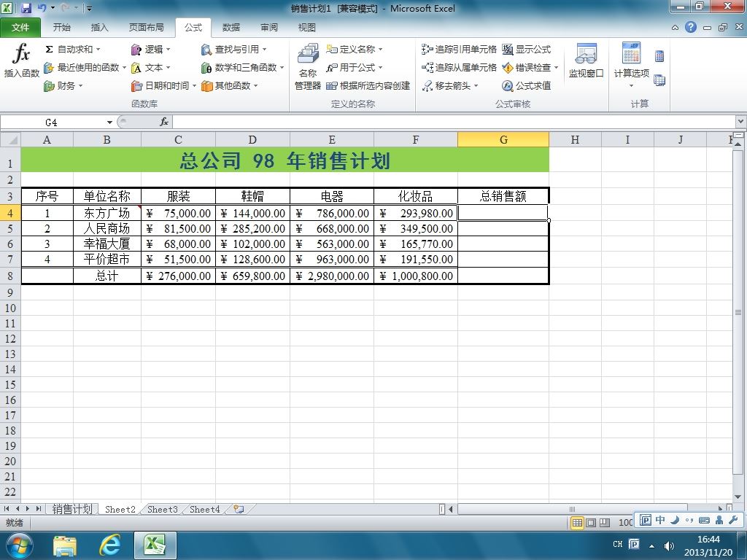Open Financial 财务 functions list
The image size is (747, 560).
[63, 86]
